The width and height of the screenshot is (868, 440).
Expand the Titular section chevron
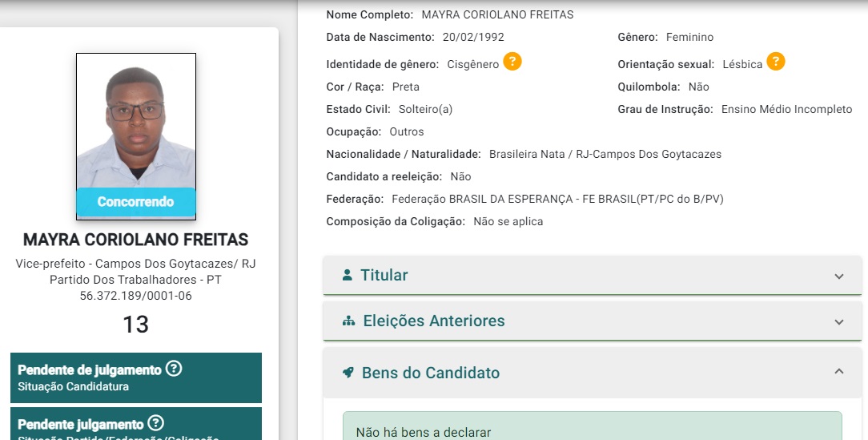pyautogui.click(x=838, y=277)
